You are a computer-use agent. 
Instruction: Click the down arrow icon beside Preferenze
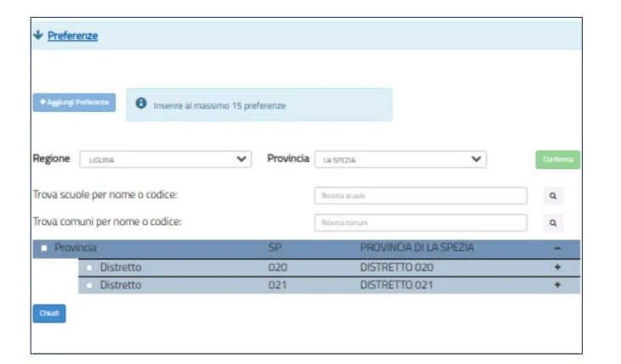point(37,36)
